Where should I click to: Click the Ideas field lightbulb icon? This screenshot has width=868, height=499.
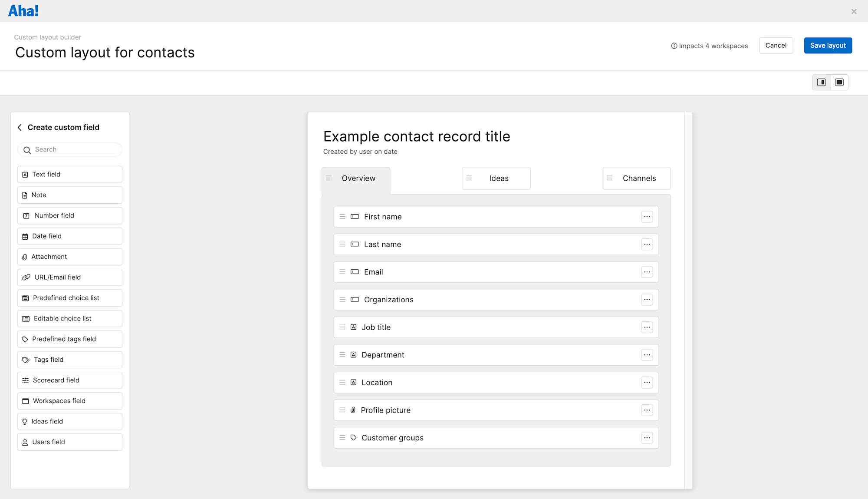point(25,422)
